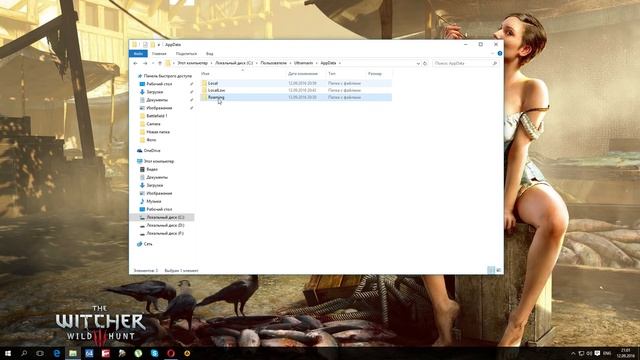640x360 pixels.
Task: Switch to the Главная ribbon tab
Action: pyautogui.click(x=159, y=53)
